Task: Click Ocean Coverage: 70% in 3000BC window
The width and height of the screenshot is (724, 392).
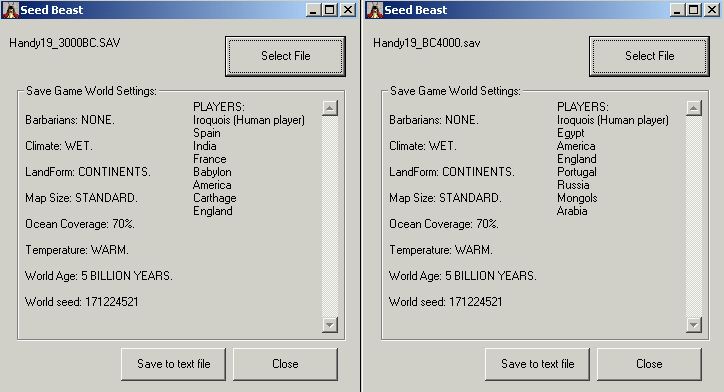Action: point(80,224)
